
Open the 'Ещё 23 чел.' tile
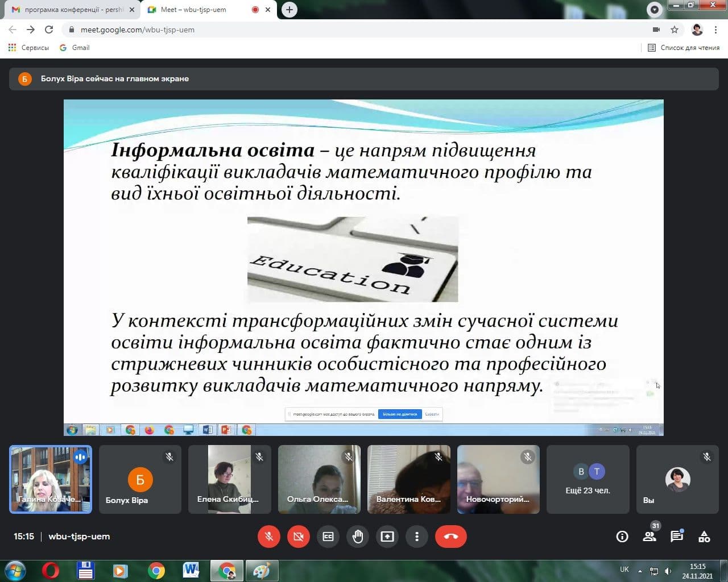pyautogui.click(x=588, y=479)
